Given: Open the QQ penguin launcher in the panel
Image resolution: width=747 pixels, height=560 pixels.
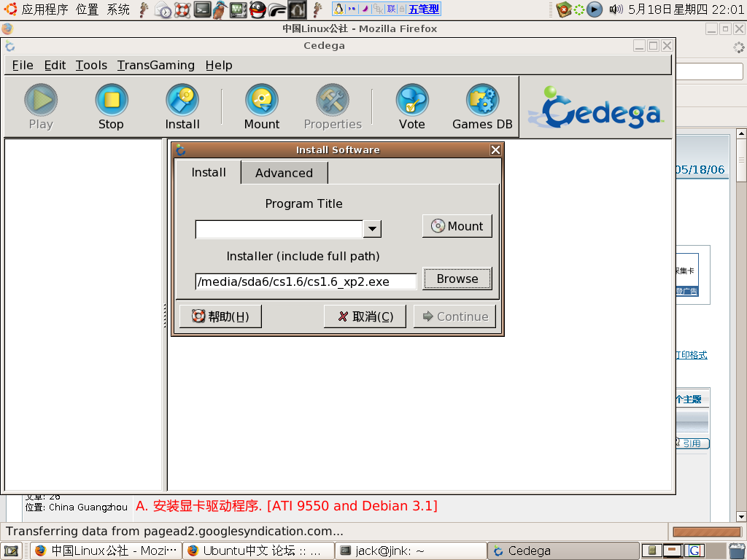Looking at the screenshot, I should (x=258, y=9).
